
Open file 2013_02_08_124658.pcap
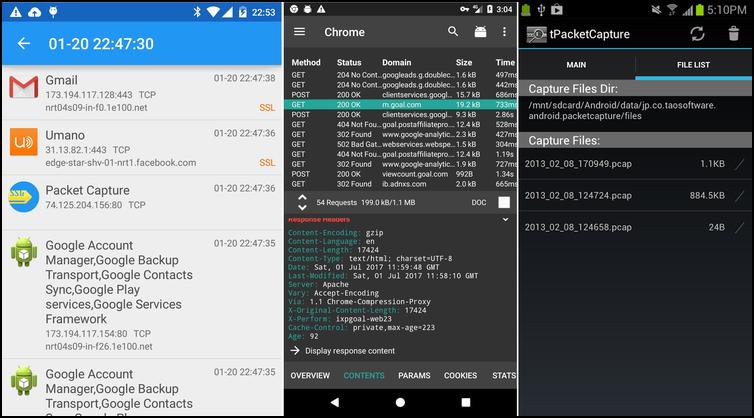(635, 228)
